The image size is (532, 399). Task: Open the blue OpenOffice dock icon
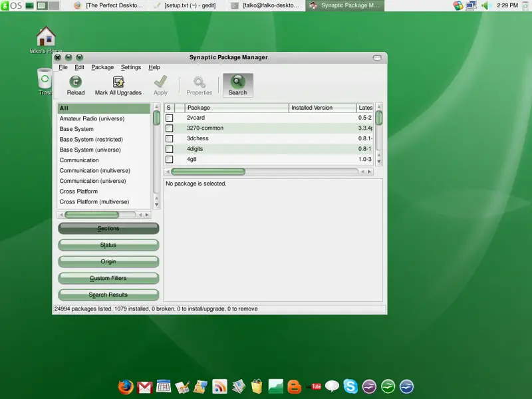click(x=406, y=386)
